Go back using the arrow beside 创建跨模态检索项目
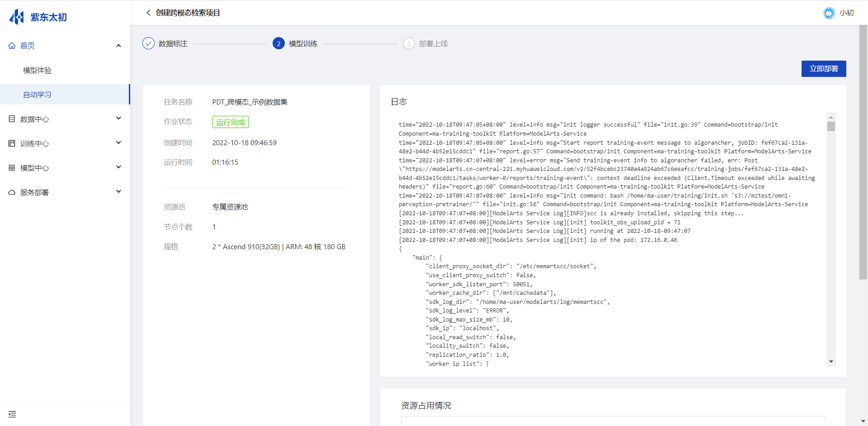 click(x=148, y=13)
